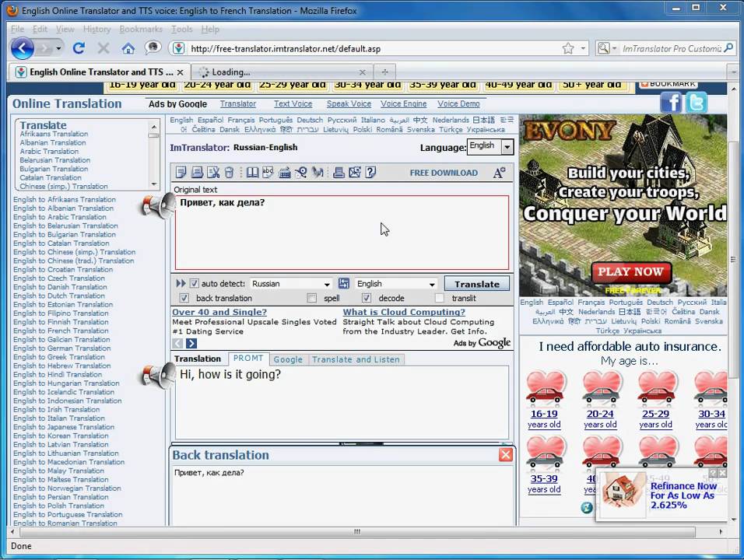744x560 pixels.
Task: Click in the Original text input box
Action: (342, 233)
